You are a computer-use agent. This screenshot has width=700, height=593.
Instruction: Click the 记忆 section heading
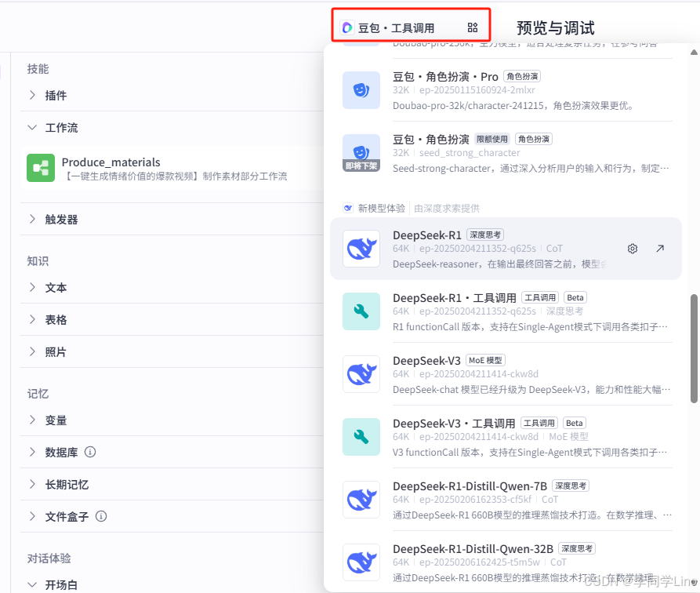(38, 394)
